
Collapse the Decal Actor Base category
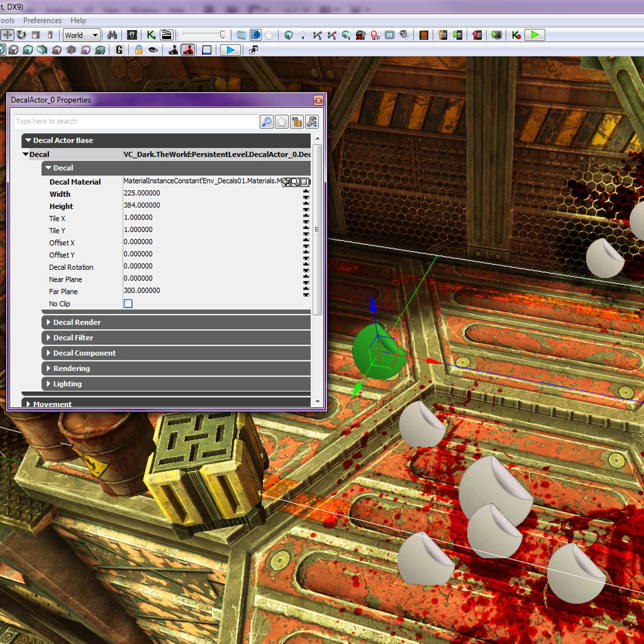[28, 140]
